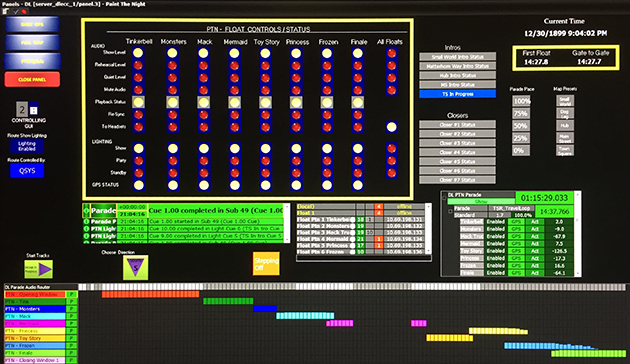This screenshot has width=630, height=364.
Task: Click the Start Tracks play arrow icon
Action: pyautogui.click(x=38, y=269)
